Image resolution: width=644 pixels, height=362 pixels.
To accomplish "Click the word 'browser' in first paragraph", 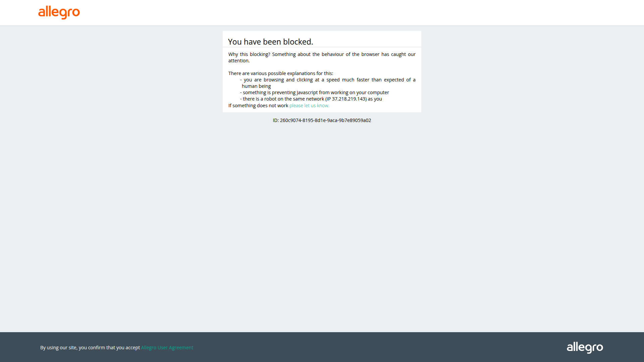I will pos(370,54).
